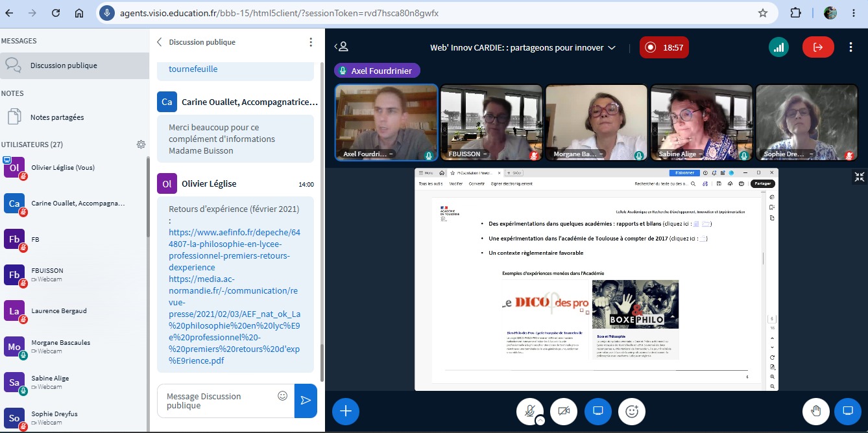Open the chat options three-dot menu
This screenshot has width=868, height=433.
[x=311, y=42]
